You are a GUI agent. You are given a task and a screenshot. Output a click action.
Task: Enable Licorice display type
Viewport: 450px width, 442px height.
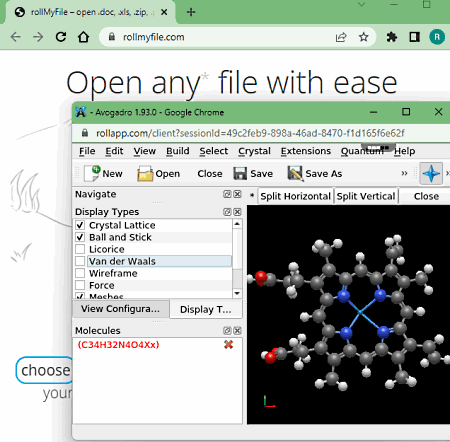coord(80,249)
